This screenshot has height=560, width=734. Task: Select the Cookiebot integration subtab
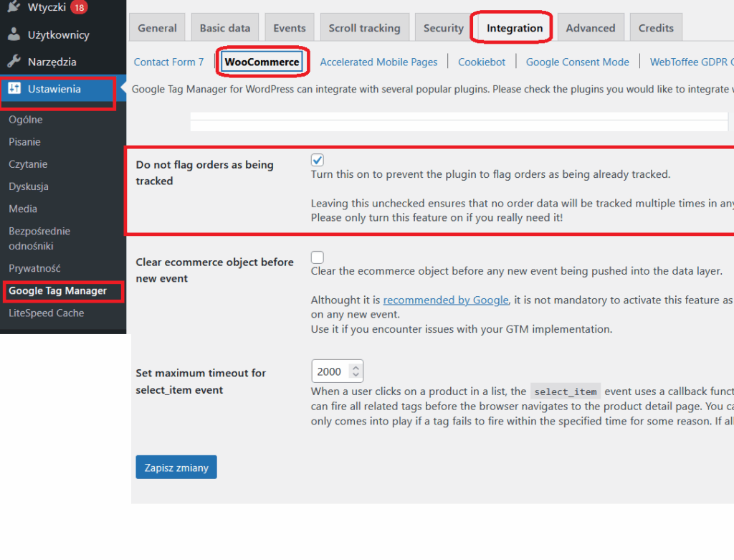pos(482,62)
